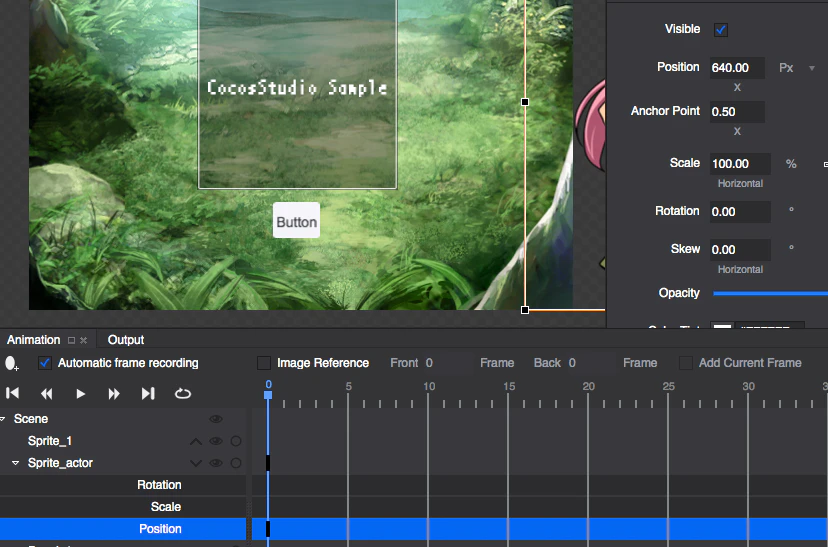Toggle loop playback icon
The height and width of the screenshot is (547, 828).
tap(183, 393)
